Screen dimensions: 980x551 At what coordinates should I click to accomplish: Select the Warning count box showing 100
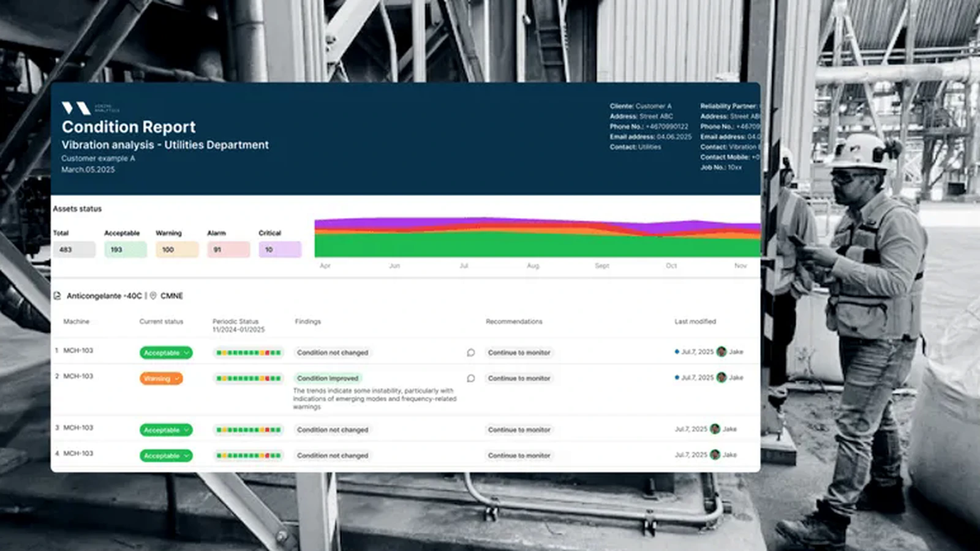pos(177,249)
